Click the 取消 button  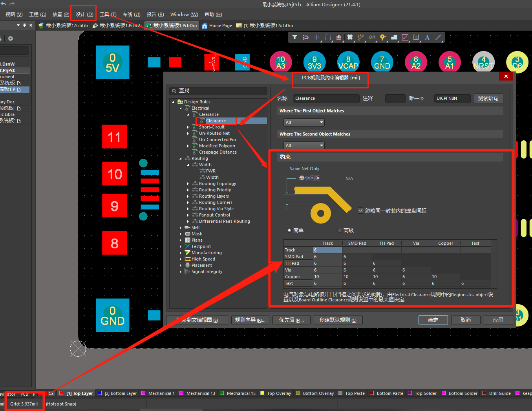(466, 320)
